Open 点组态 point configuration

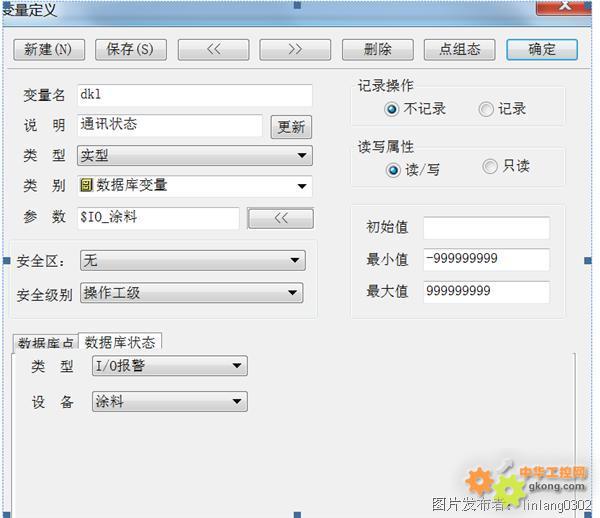tap(460, 50)
